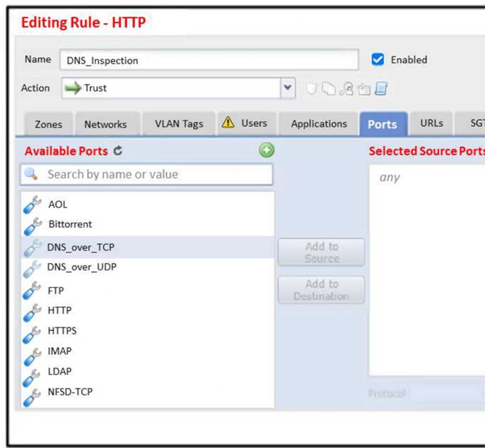Uncheck the Enabled checkbox
485x448 pixels.
coord(378,60)
